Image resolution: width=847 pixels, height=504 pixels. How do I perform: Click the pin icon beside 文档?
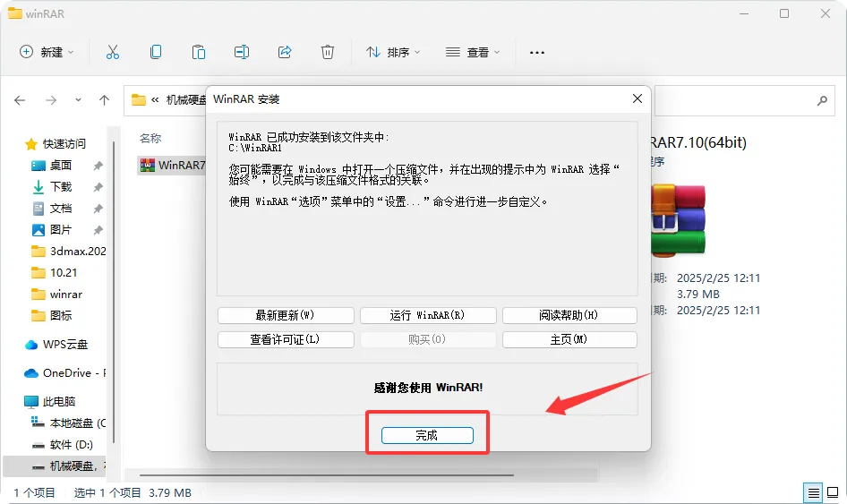click(98, 209)
